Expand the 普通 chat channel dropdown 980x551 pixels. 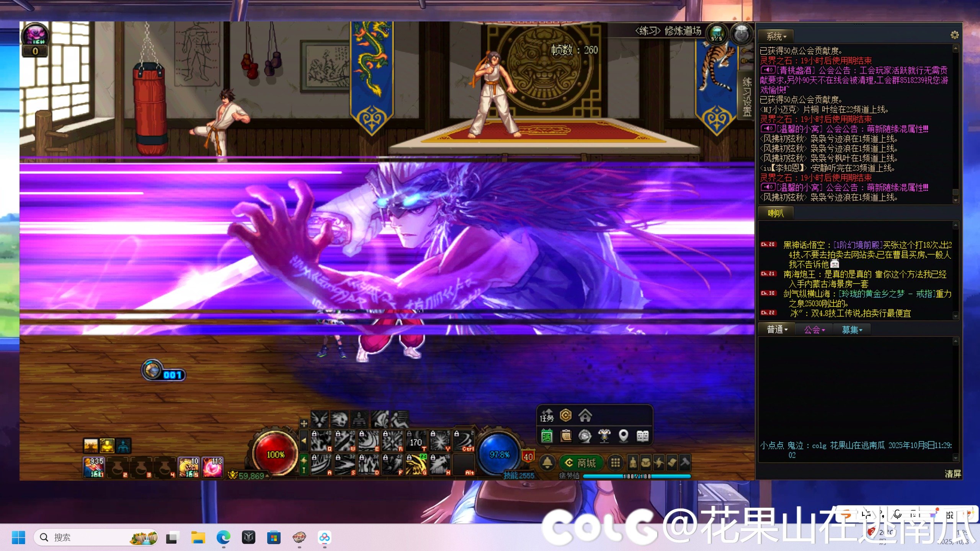[x=777, y=329]
